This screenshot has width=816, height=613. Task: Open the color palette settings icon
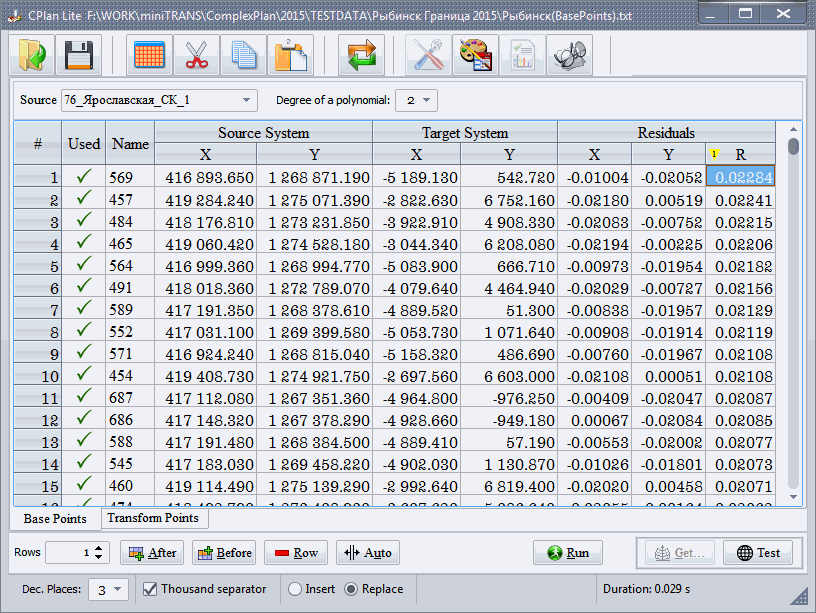click(474, 56)
